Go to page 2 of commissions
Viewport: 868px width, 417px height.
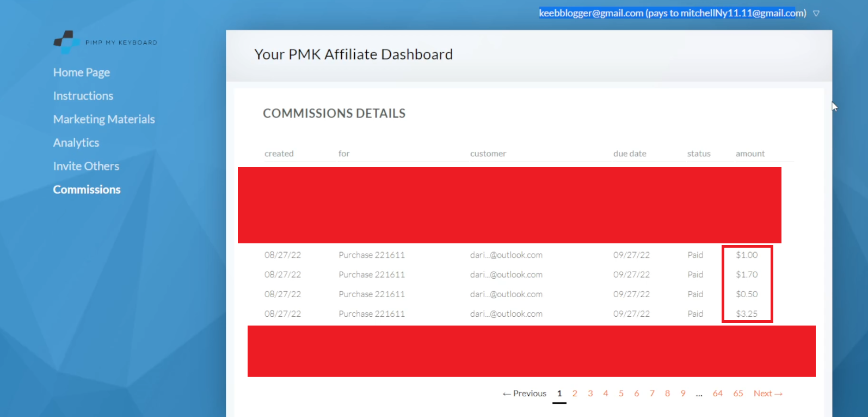(x=575, y=394)
